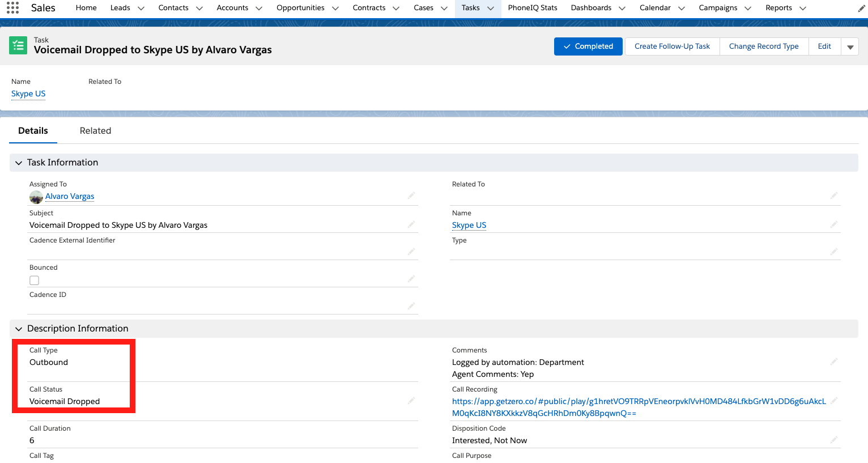Click Alvaro Vargas avatar picture

pos(36,197)
